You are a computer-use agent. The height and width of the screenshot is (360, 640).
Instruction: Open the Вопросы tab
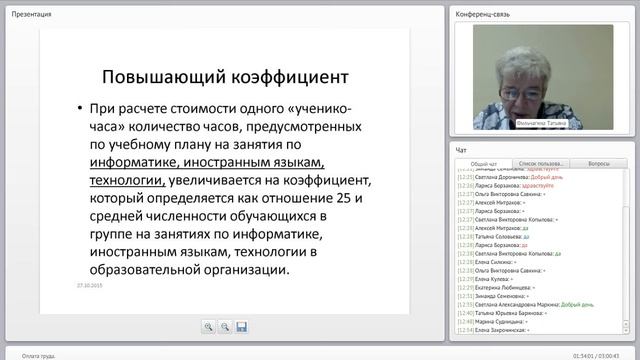point(599,164)
